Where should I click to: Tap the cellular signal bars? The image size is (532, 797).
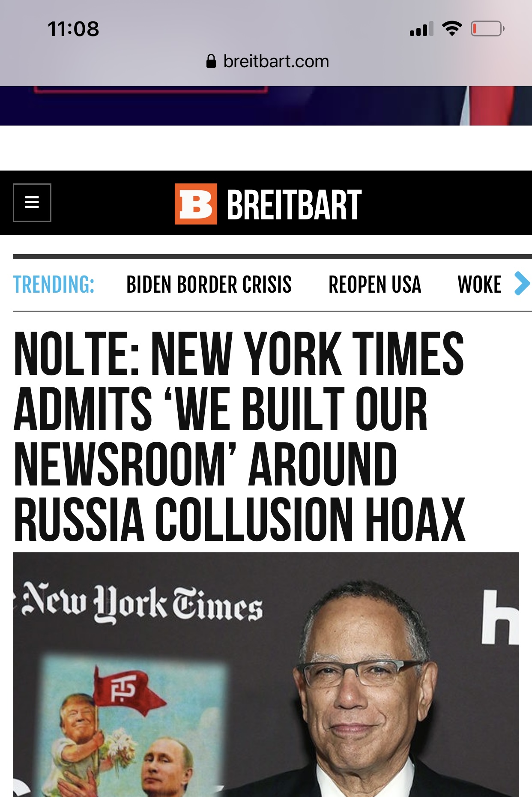click(421, 29)
